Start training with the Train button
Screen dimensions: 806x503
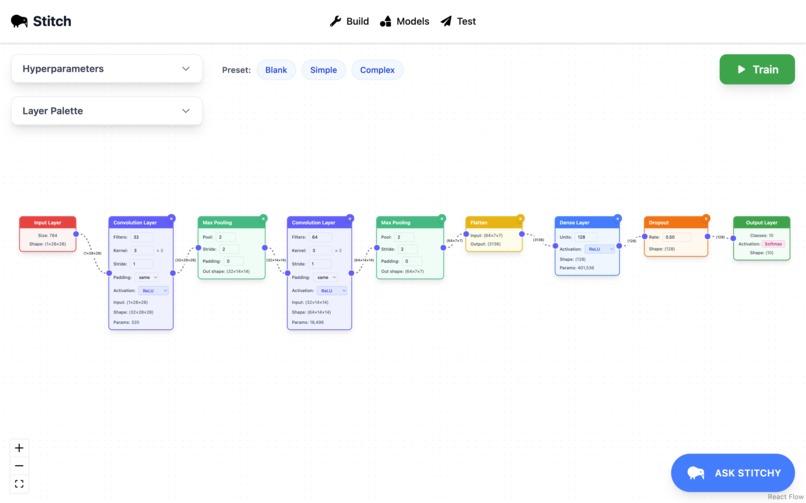click(x=757, y=69)
